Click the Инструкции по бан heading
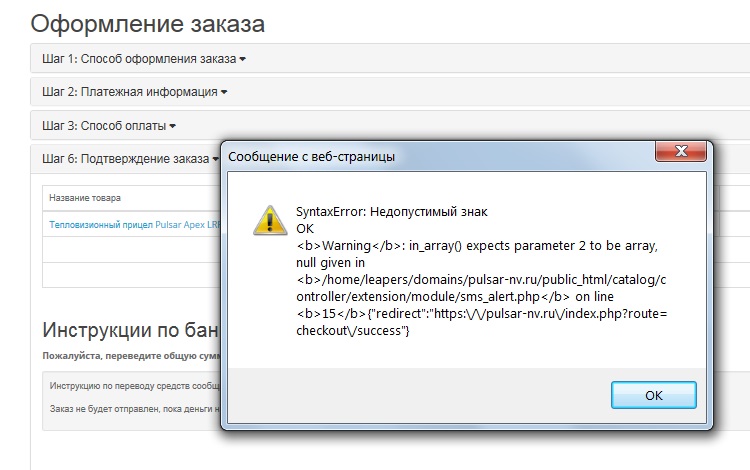Viewport: 750px width, 470px height. (131, 330)
